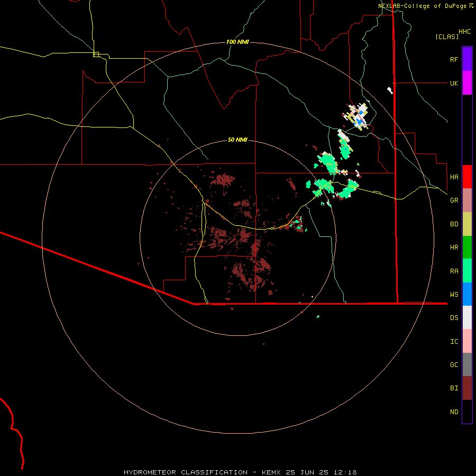Click the RF purple legend swatch
Screen dimensions: 476x476
467,59
